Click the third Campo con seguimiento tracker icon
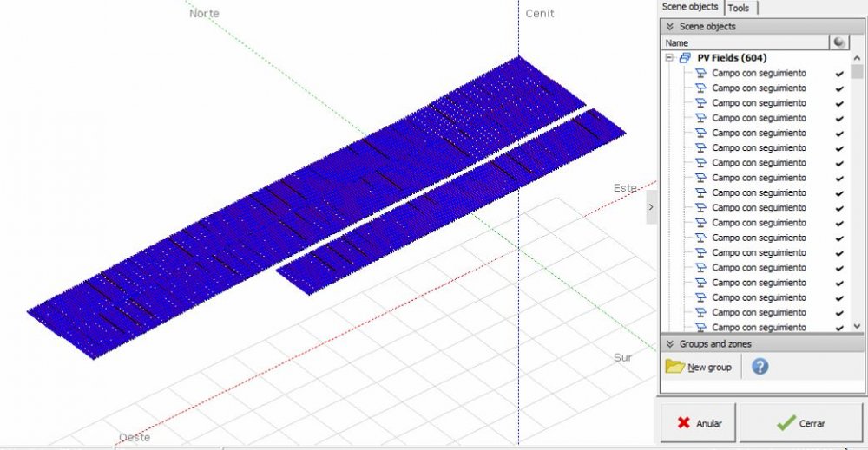The height and width of the screenshot is (450, 868). pyautogui.click(x=701, y=103)
